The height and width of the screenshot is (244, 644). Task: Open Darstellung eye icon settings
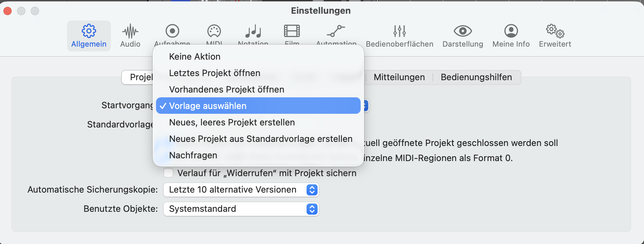click(x=463, y=31)
